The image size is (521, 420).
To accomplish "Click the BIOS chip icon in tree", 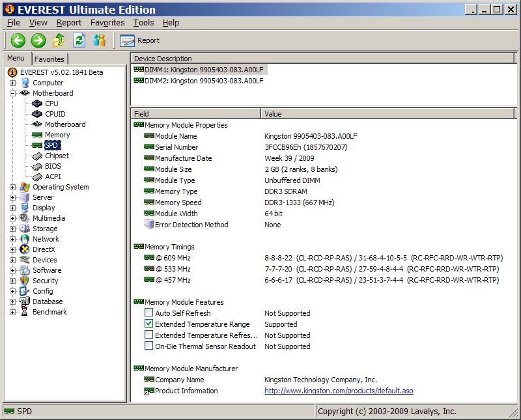I will (37, 166).
